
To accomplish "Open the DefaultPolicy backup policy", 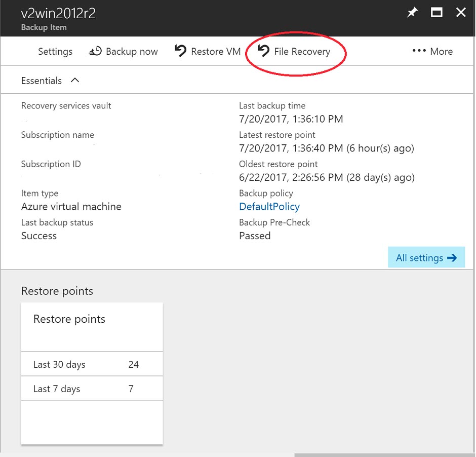I will click(269, 207).
